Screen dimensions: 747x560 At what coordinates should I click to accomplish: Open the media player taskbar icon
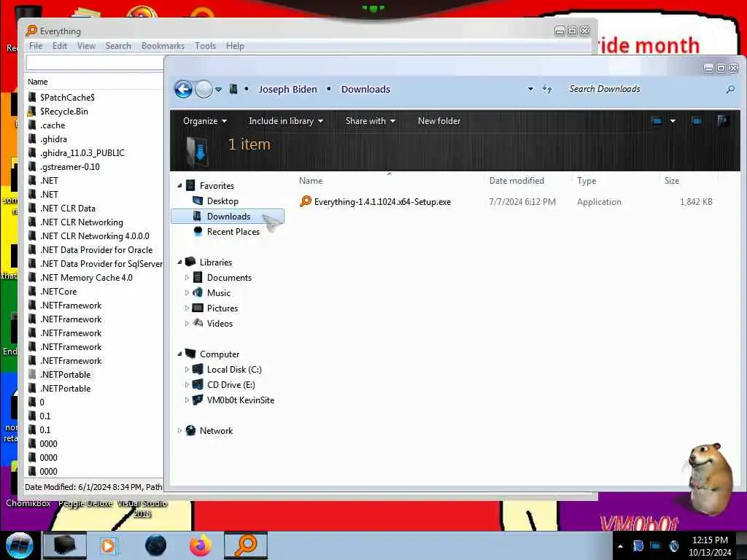(108, 545)
